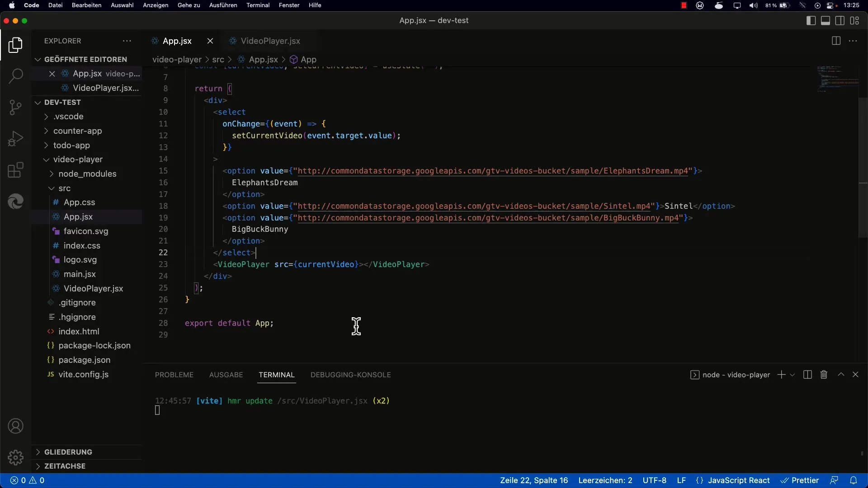Screen dimensions: 868x488
Task: Show errors and warnings in status bar
Action: [27, 480]
